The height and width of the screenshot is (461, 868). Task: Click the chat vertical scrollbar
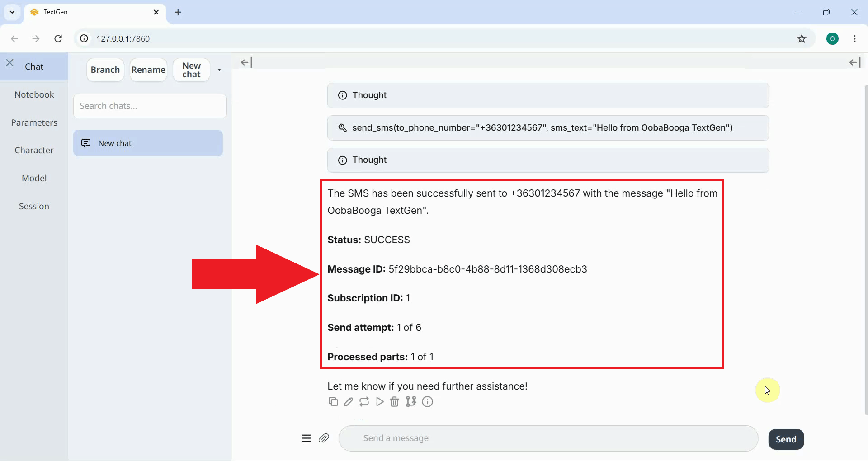pyautogui.click(x=866, y=249)
